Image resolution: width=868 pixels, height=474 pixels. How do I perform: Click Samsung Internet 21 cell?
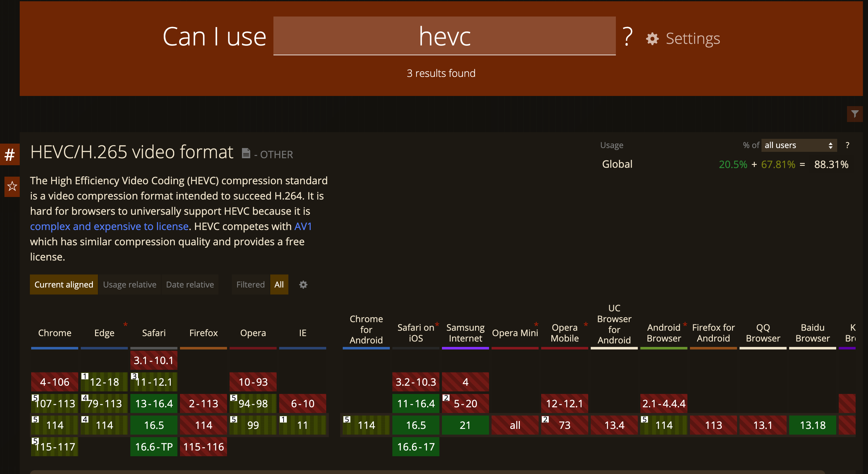(465, 425)
